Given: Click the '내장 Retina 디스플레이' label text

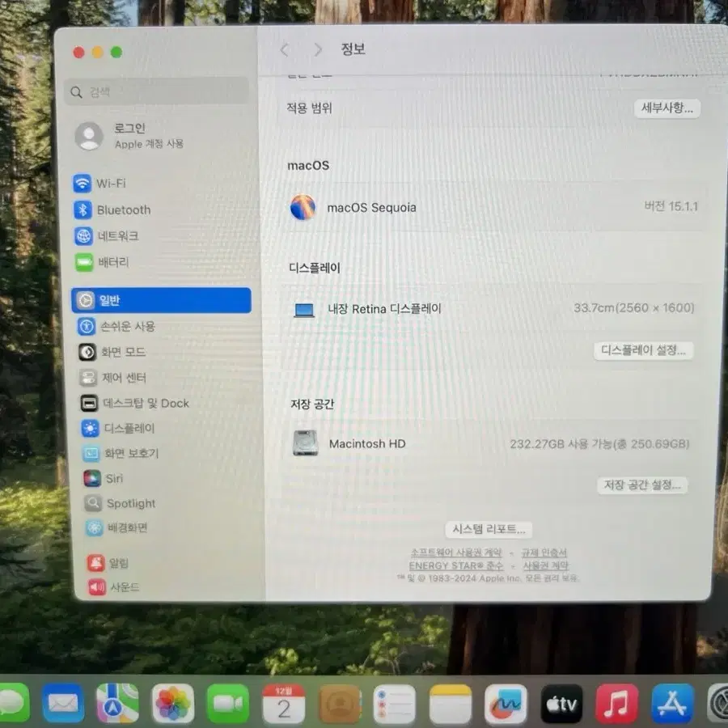Looking at the screenshot, I should tap(384, 309).
